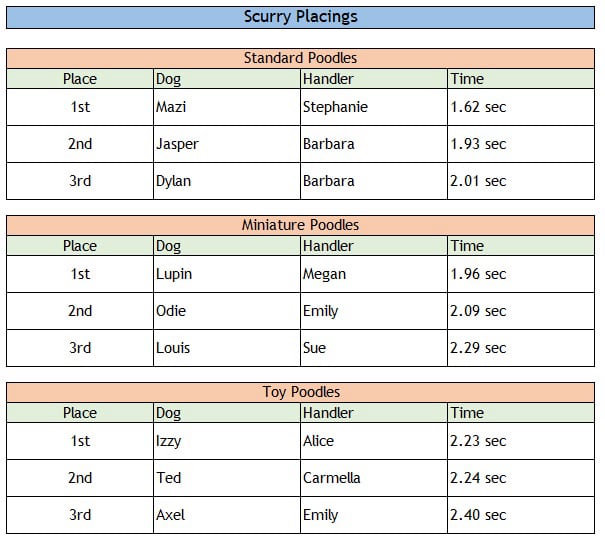Viewport: 605px width, 539px height.
Task: Click handler Sue's cell
Action: 373,348
